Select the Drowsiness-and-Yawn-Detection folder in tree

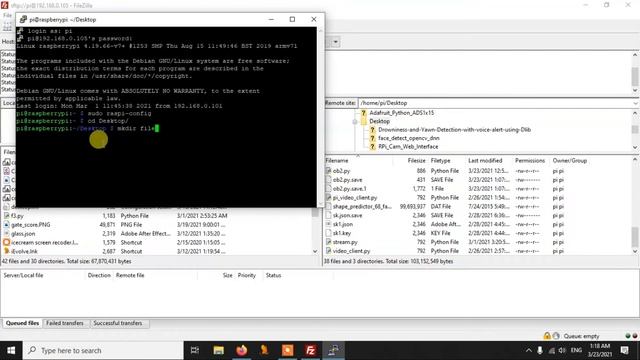pyautogui.click(x=454, y=129)
